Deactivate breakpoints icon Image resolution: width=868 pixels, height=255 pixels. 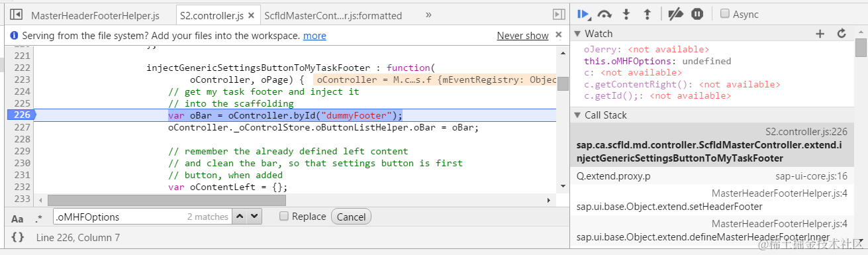click(x=675, y=14)
